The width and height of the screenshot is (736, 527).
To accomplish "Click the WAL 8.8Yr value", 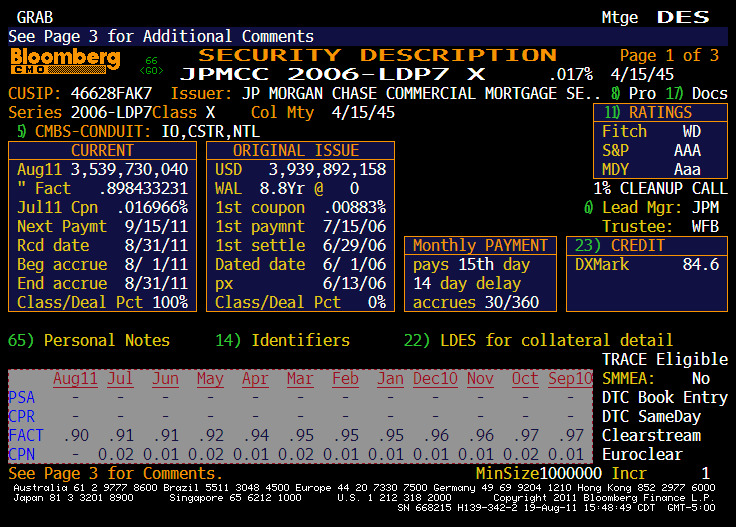I will point(282,188).
